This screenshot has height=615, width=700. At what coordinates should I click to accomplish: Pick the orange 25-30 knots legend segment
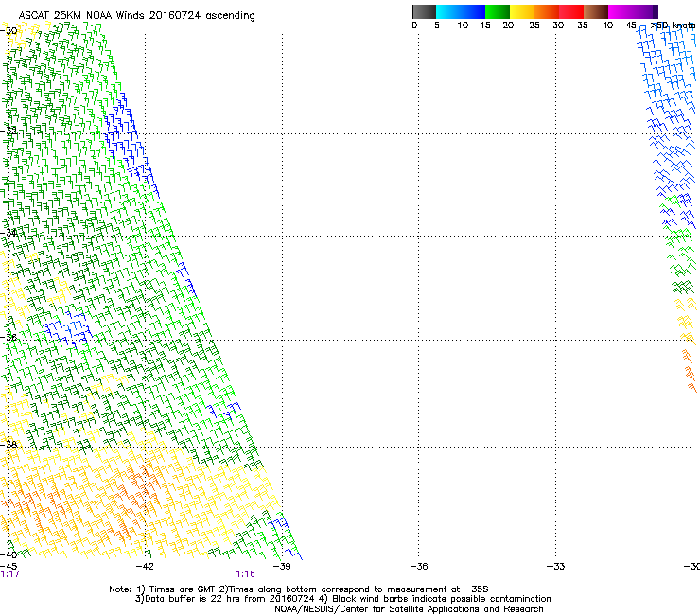point(547,11)
